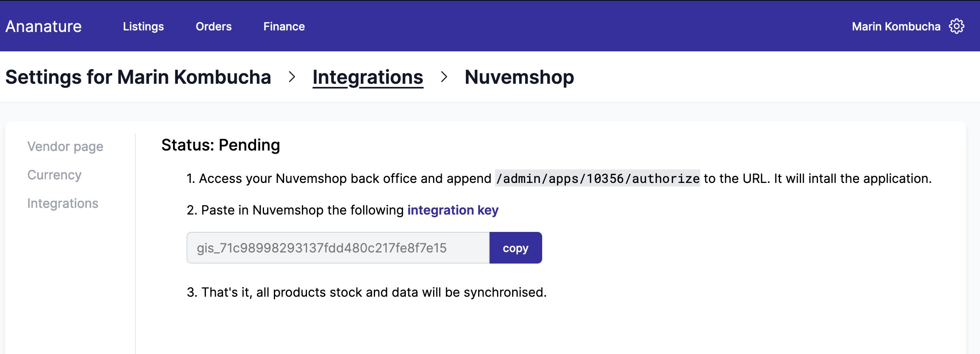The image size is (980, 354).
Task: Click the Status: Pending heading
Action: point(220,145)
